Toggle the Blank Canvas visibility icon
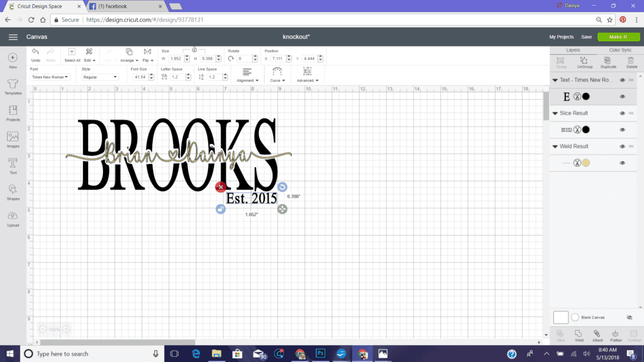 tap(629, 317)
